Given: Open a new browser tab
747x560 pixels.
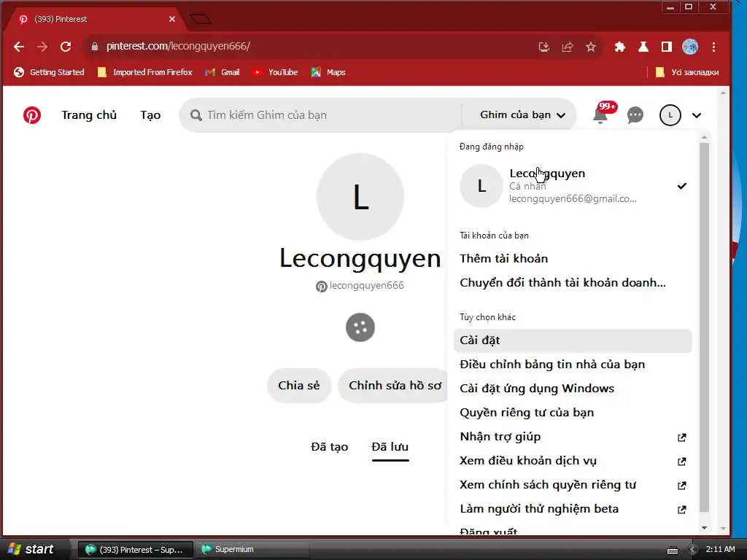Looking at the screenshot, I should point(201,19).
